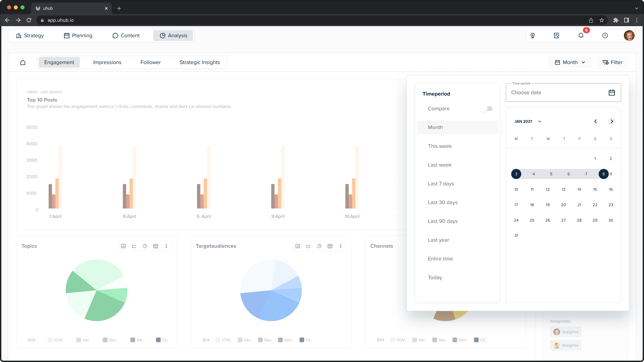Pick January 15 in calendar

pos(595,189)
